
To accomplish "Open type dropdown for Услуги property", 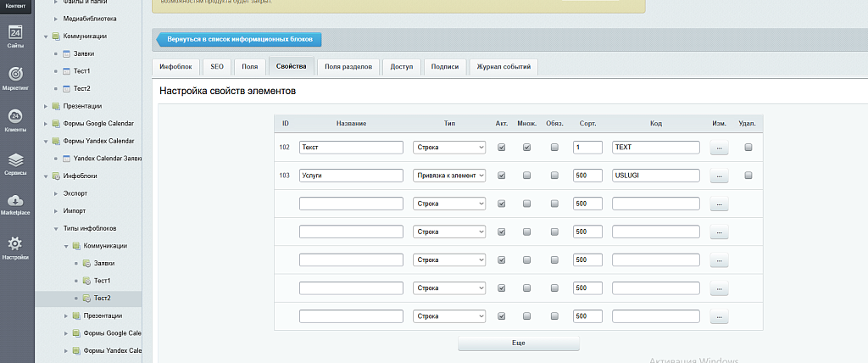I will click(449, 176).
